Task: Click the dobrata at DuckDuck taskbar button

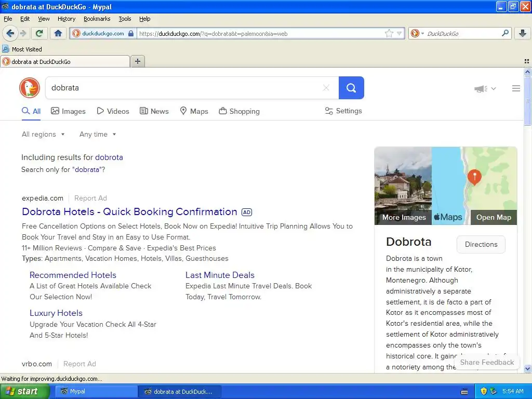Action: [179, 391]
